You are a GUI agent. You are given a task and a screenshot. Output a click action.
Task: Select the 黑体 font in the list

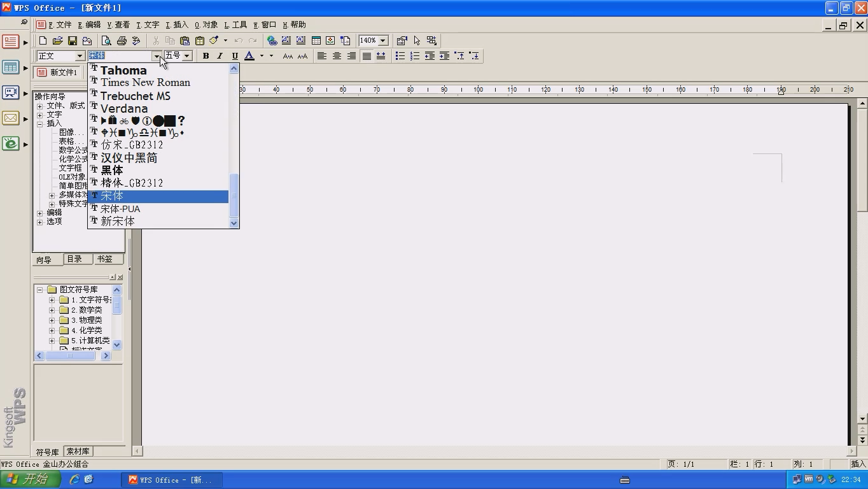(158, 171)
